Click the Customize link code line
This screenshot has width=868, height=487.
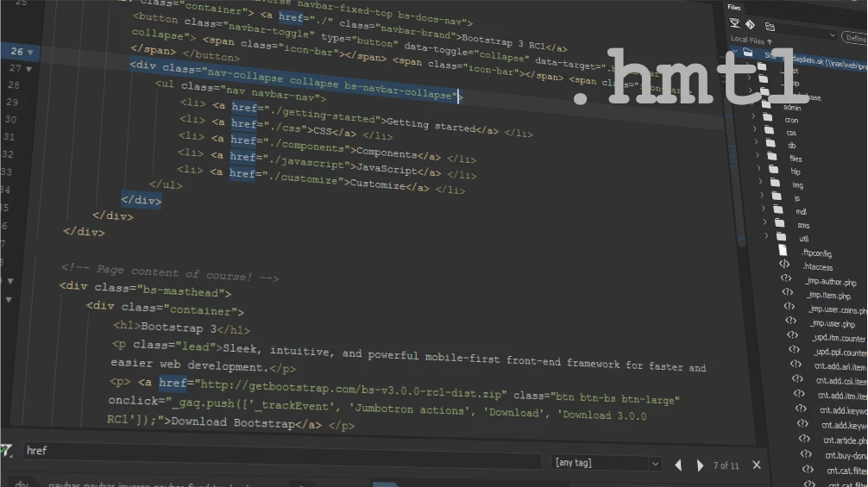click(320, 179)
